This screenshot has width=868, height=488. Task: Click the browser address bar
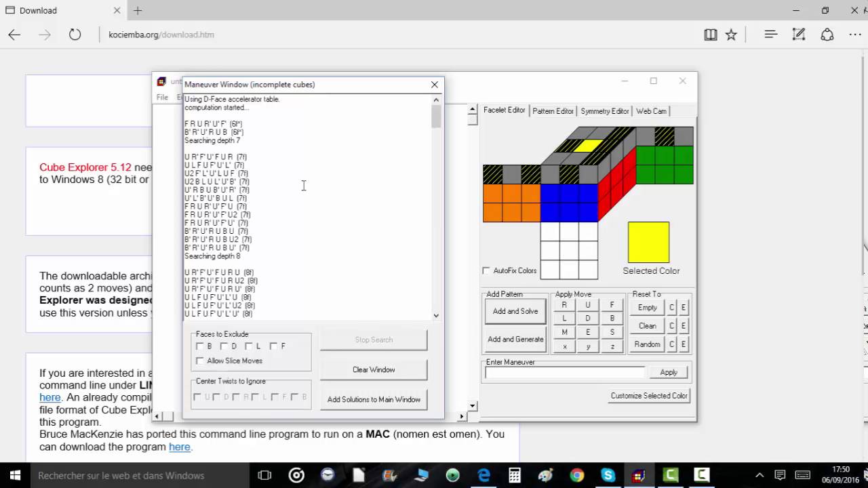[x=400, y=35]
